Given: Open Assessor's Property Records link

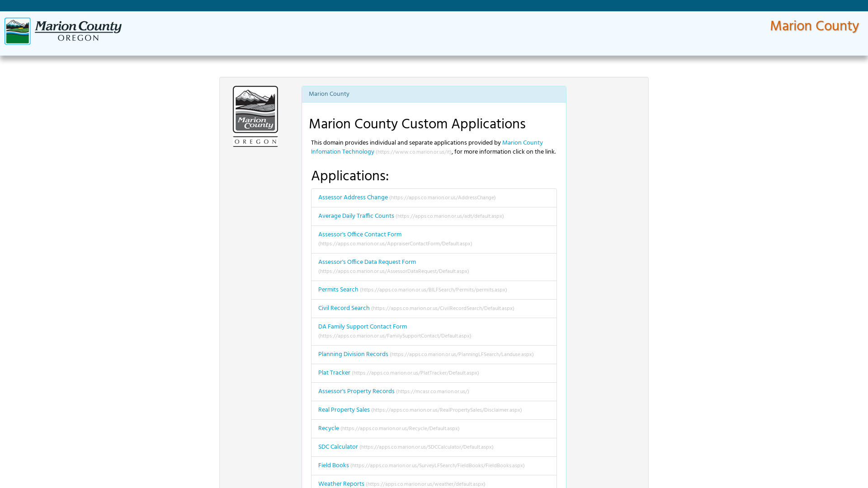Looking at the screenshot, I should (356, 391).
